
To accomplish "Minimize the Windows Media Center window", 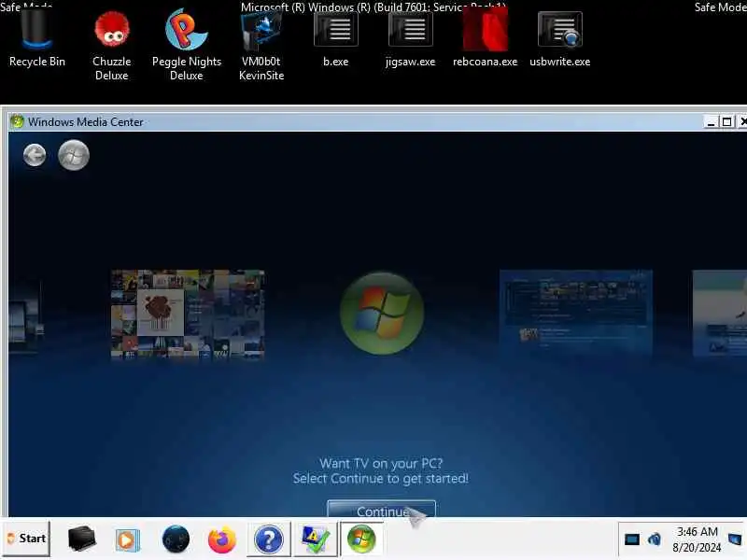I will [711, 122].
